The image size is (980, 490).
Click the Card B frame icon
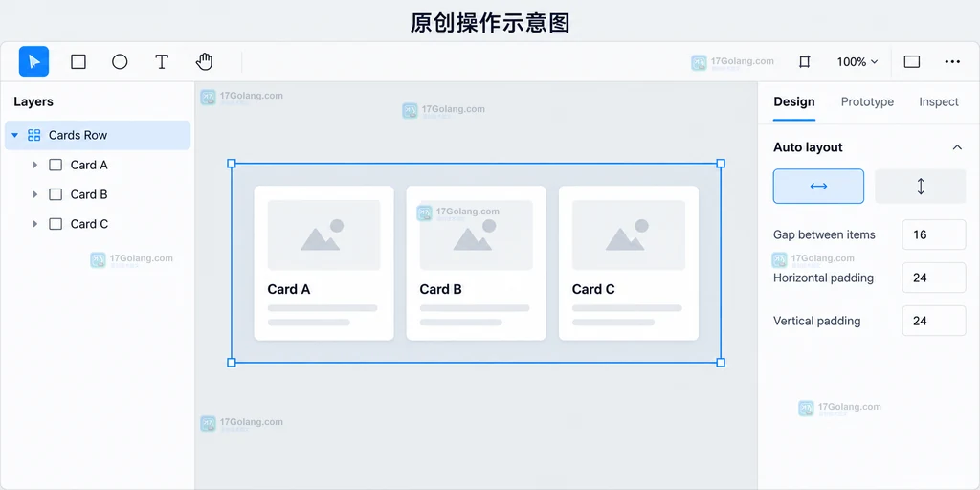pos(56,194)
